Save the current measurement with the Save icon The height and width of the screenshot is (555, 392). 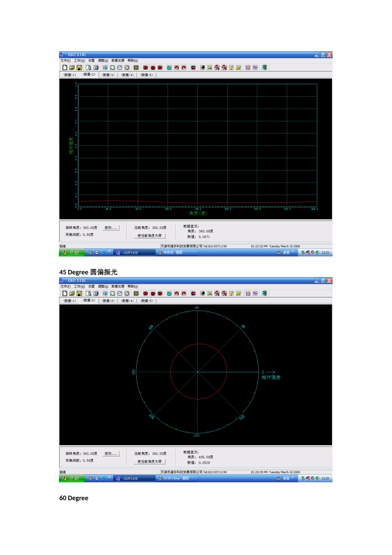click(79, 67)
